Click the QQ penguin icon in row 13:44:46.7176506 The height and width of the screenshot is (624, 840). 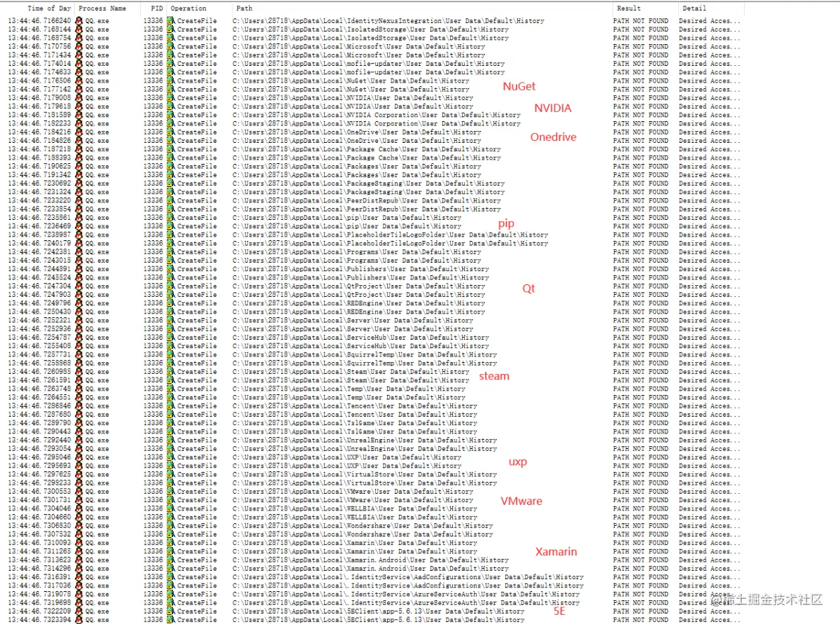[79, 81]
